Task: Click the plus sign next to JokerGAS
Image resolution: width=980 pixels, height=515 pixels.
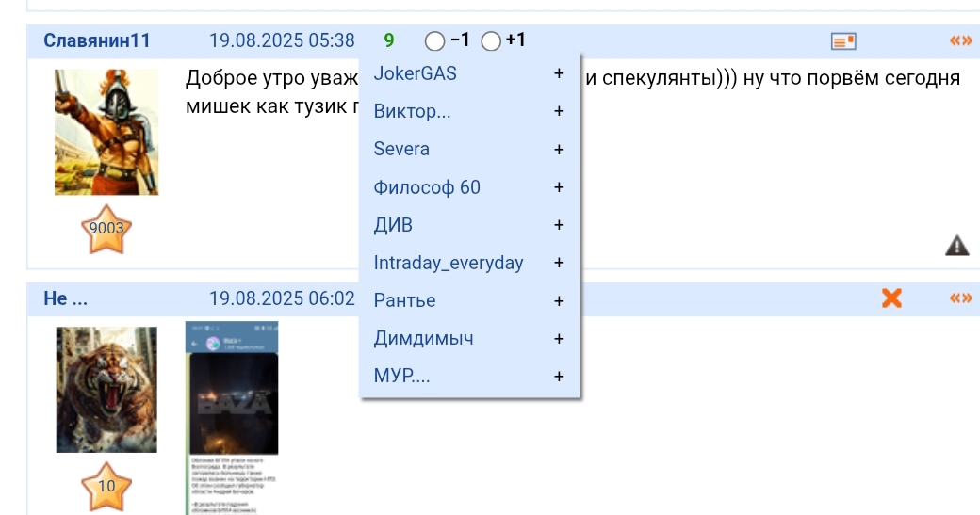Action: (559, 73)
